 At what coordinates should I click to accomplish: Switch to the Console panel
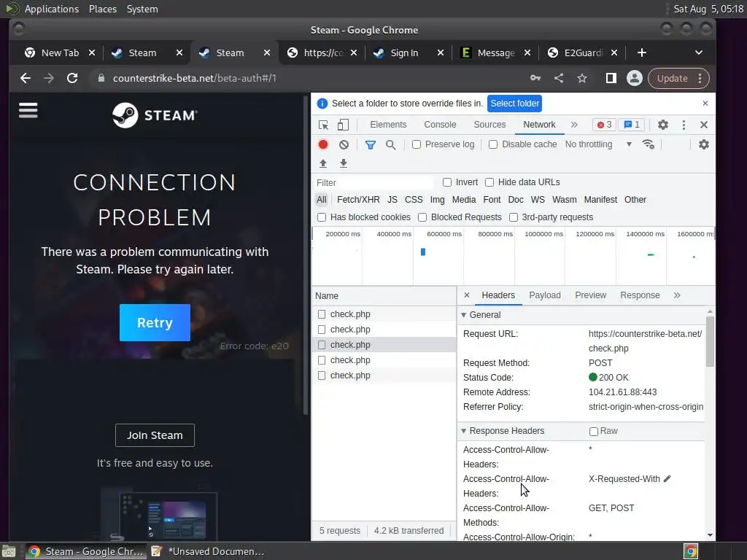(x=440, y=125)
